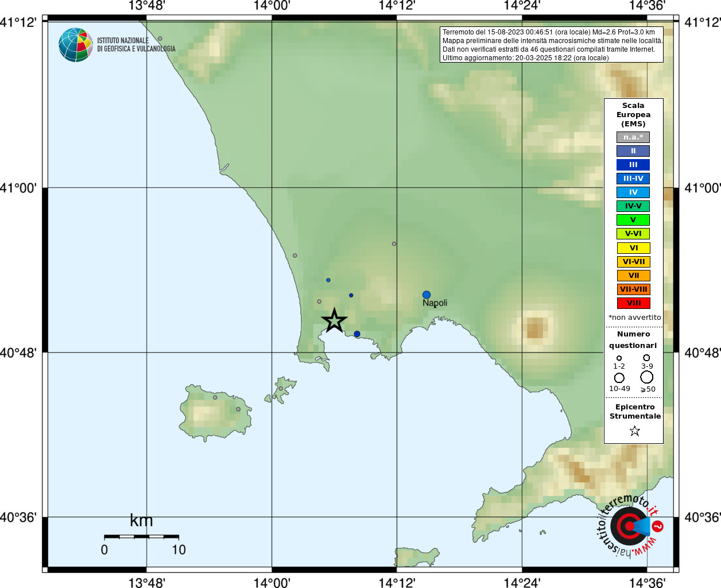
Task: Click the earthquake info text box
Action: point(552,45)
